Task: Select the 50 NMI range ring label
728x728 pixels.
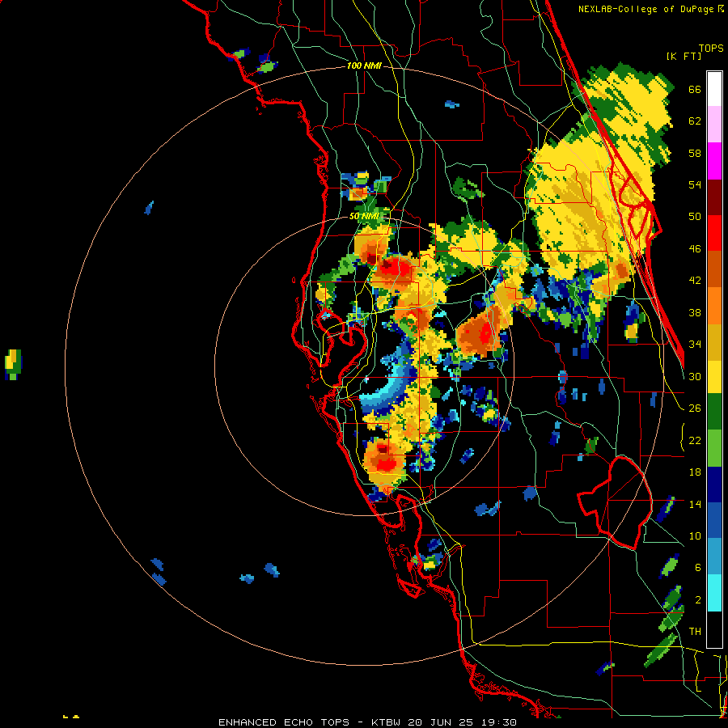Action: pyautogui.click(x=364, y=216)
